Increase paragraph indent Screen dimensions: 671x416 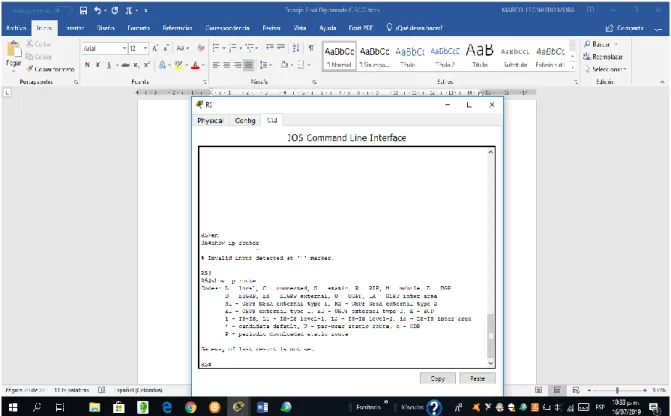281,48
